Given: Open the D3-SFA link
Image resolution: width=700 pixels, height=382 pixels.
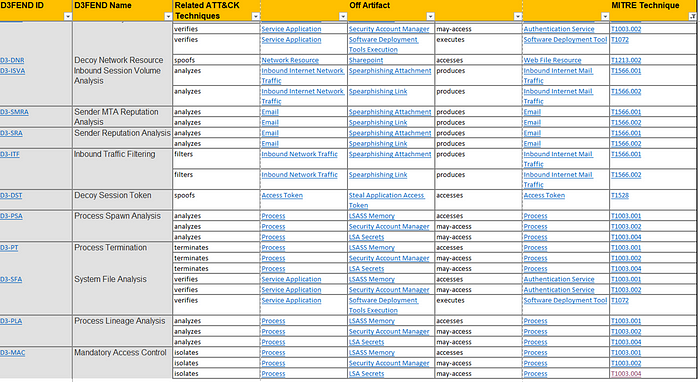Looking at the screenshot, I should tap(11, 279).
